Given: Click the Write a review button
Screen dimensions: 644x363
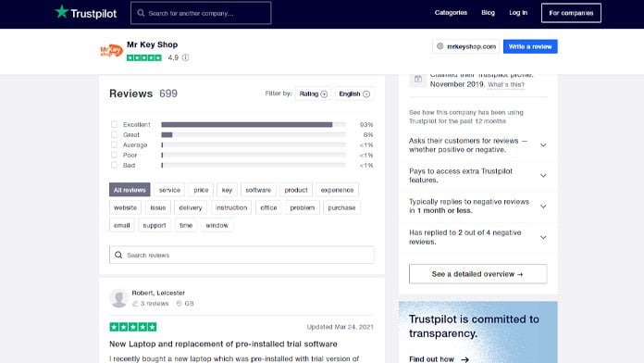Looking at the screenshot, I should click(530, 46).
